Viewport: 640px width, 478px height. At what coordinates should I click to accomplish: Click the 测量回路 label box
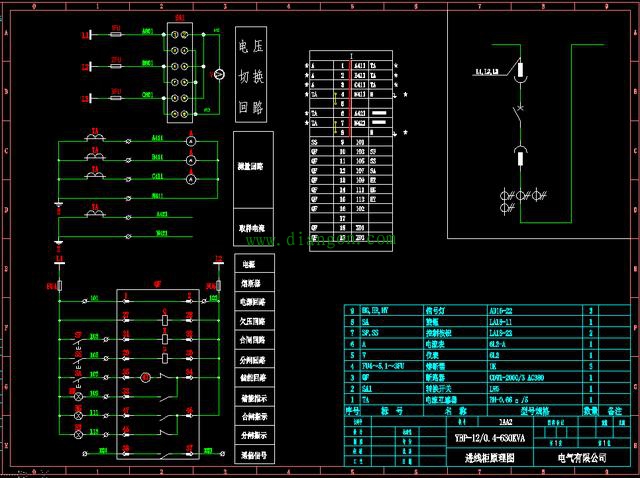(x=252, y=166)
